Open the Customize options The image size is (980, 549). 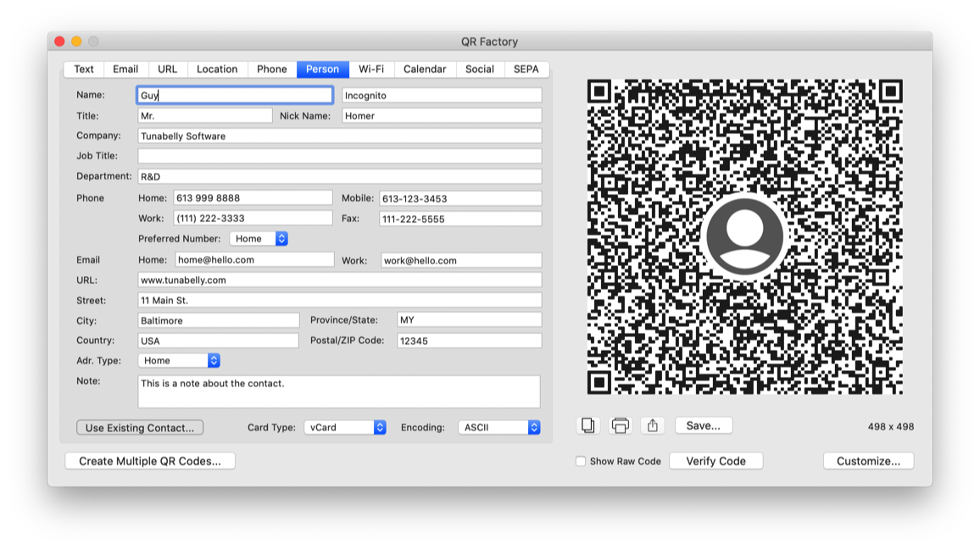tap(868, 461)
